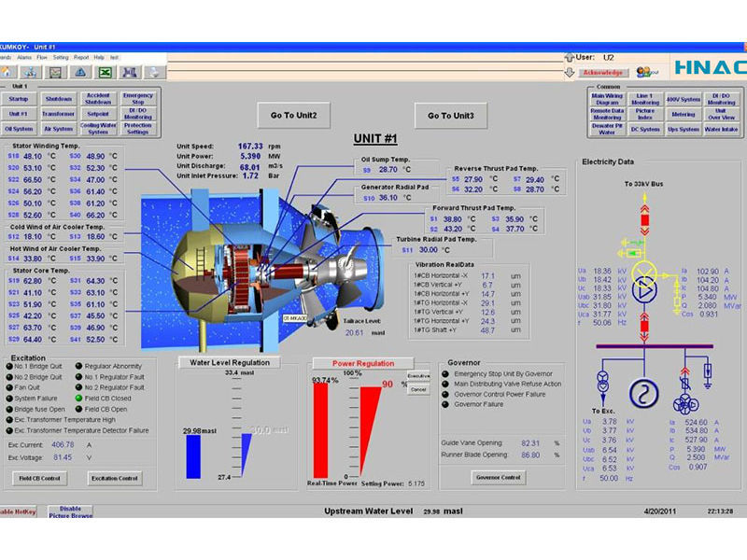Click the No.1 Bridge Quit indicator
The width and height of the screenshot is (747, 560).
tap(9, 366)
